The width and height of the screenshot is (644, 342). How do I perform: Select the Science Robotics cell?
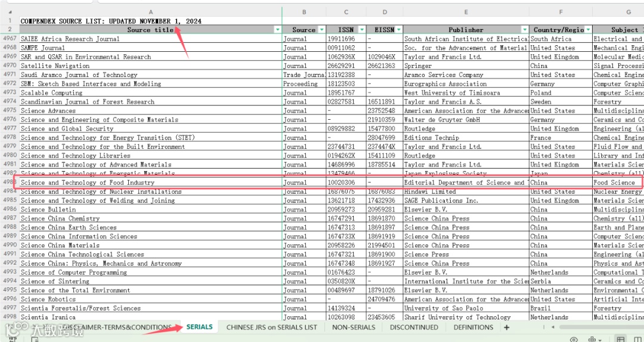pyautogui.click(x=151, y=299)
